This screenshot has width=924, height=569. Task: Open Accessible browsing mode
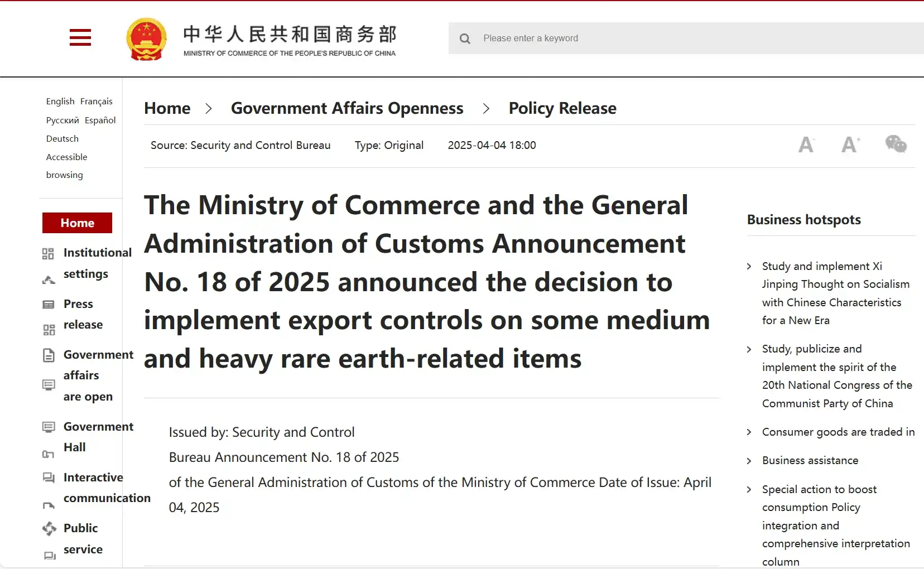[x=66, y=157]
